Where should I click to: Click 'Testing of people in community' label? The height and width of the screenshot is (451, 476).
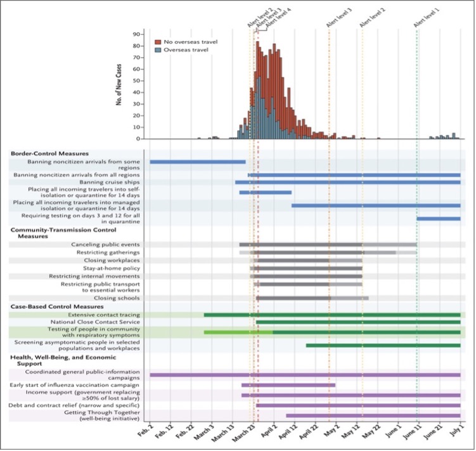pyautogui.click(x=94, y=332)
